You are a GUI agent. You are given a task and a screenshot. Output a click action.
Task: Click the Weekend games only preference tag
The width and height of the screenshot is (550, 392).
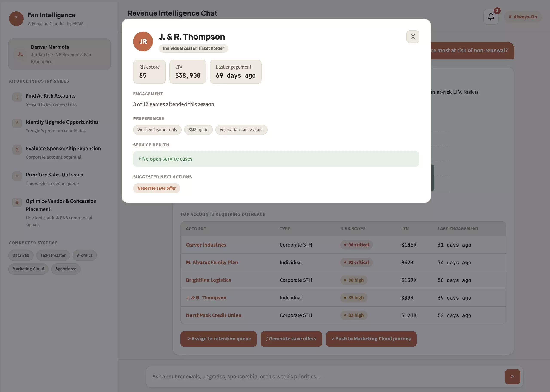tap(157, 130)
